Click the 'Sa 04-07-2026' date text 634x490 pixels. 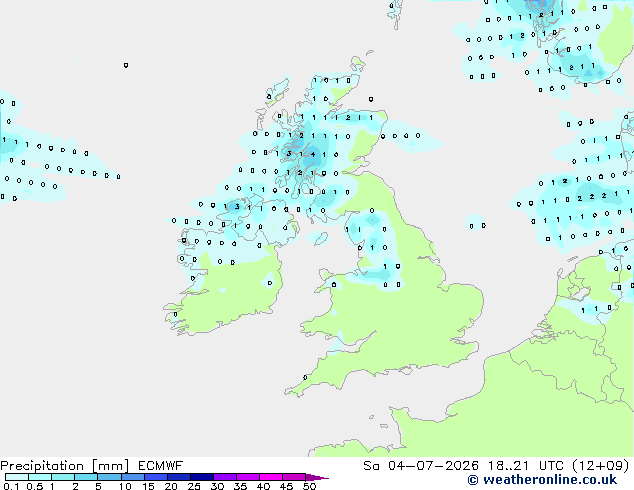(x=421, y=466)
